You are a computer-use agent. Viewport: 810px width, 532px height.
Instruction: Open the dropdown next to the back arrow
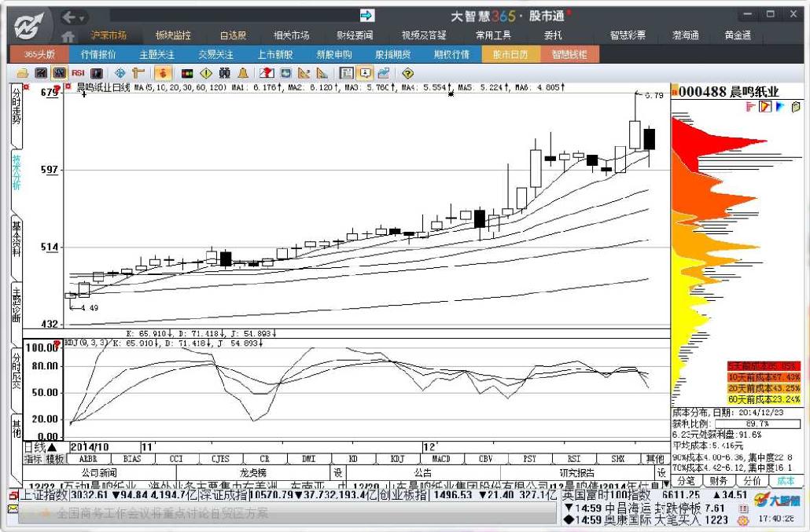(x=82, y=19)
